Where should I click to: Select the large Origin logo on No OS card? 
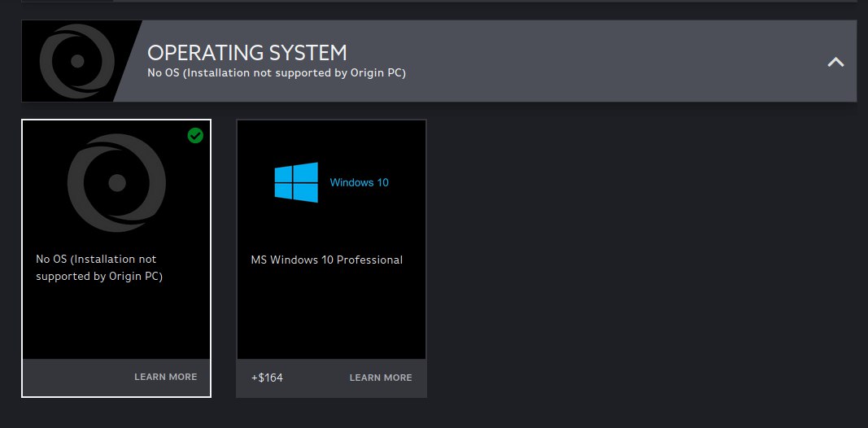(x=117, y=183)
